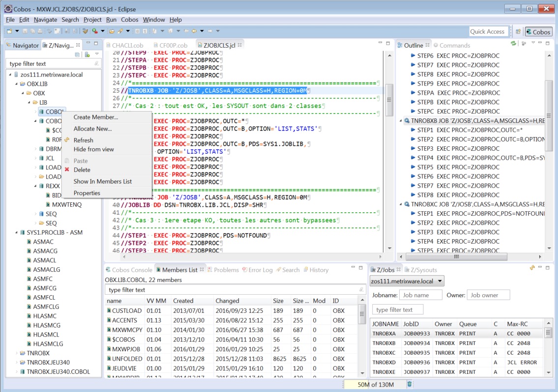Switch to the Commands view tab
Viewport: 558px width, 392px height.
[x=451, y=45]
